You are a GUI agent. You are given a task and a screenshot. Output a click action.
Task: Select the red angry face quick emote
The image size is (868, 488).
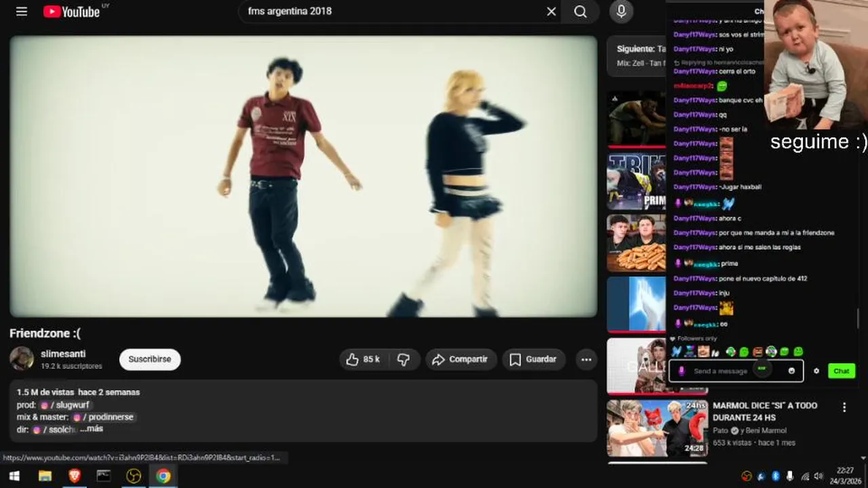(x=757, y=352)
